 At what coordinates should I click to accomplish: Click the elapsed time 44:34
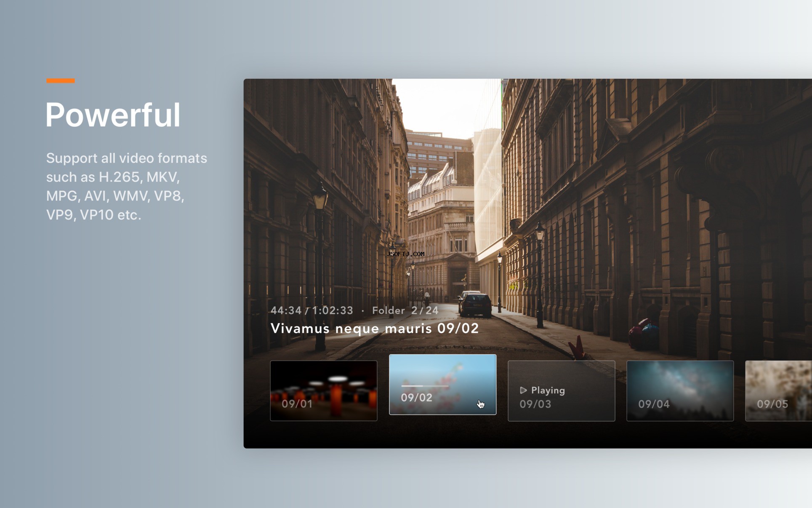pyautogui.click(x=286, y=310)
